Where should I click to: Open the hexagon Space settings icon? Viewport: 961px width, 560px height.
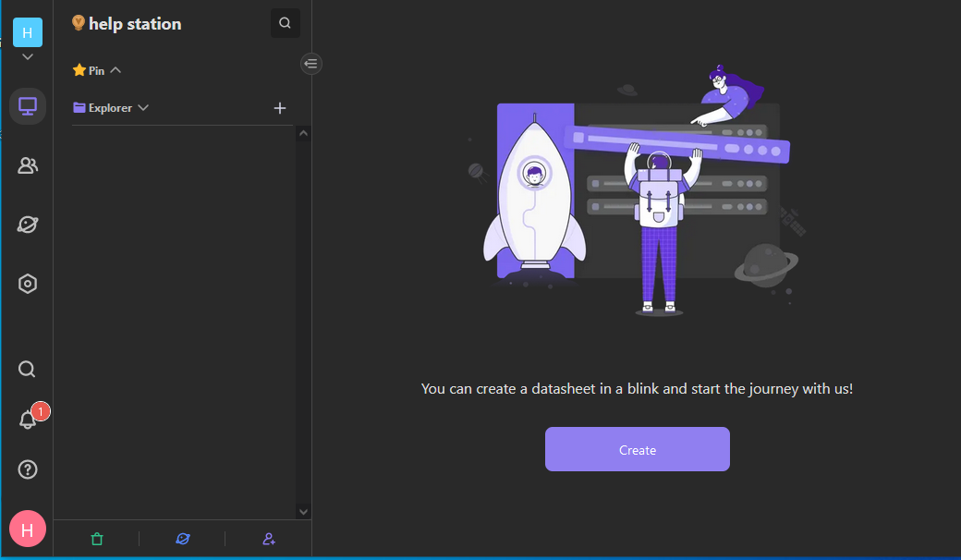tap(28, 284)
